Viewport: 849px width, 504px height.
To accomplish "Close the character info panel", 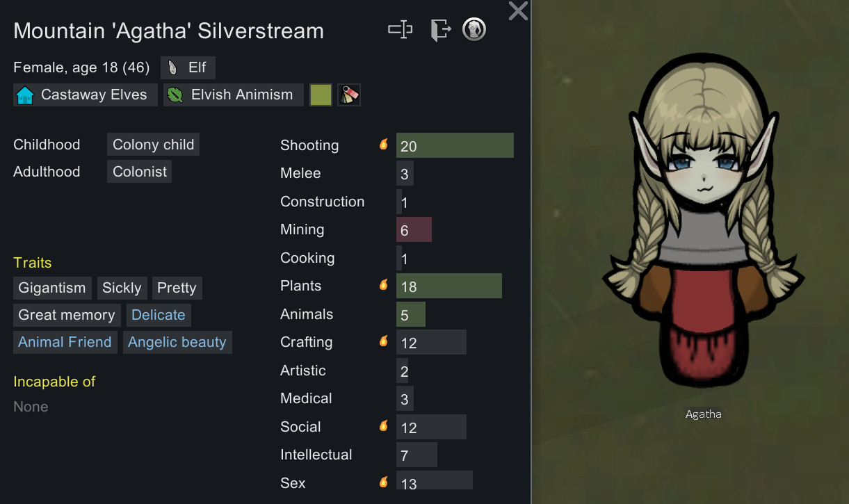I will pos(518,10).
